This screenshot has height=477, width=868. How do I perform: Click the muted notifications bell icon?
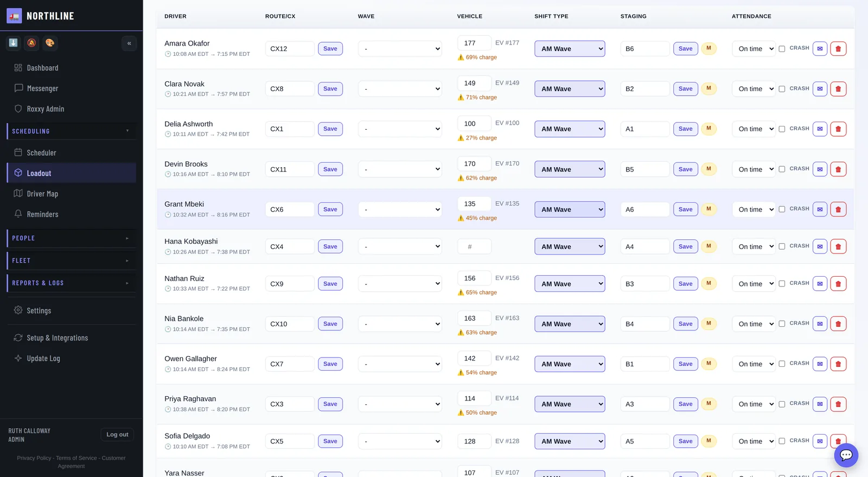32,43
